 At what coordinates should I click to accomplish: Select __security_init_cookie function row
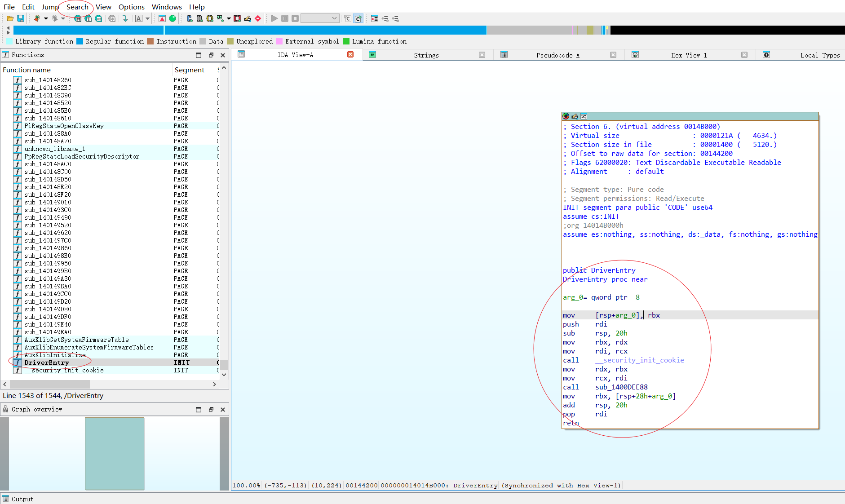pos(115,370)
